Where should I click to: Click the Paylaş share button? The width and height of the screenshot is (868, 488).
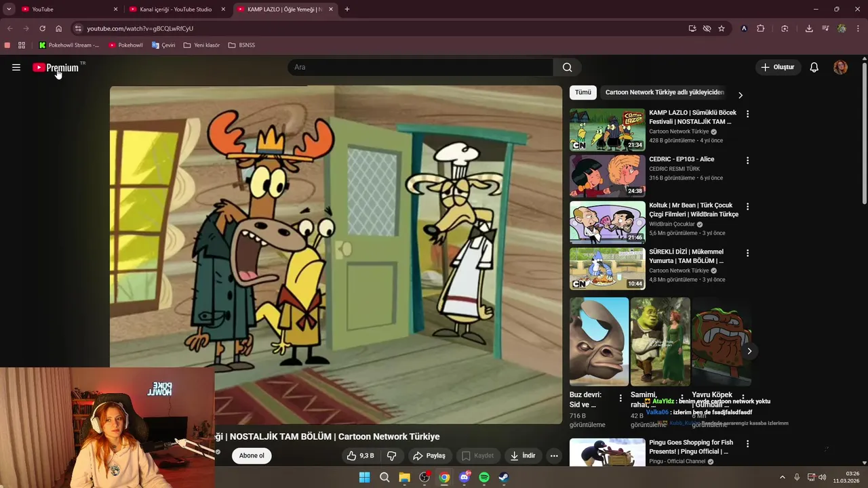click(x=429, y=455)
